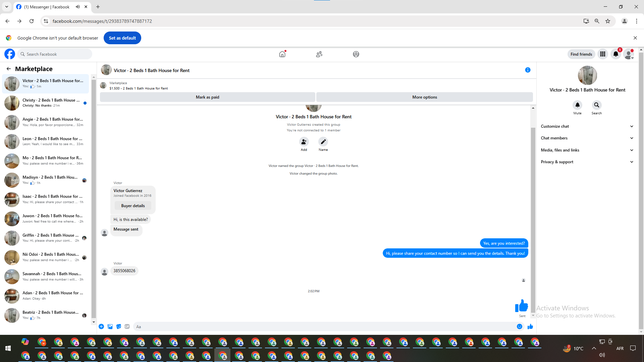Expand Media, files and links section
The width and height of the screenshot is (644, 362).
point(587,150)
